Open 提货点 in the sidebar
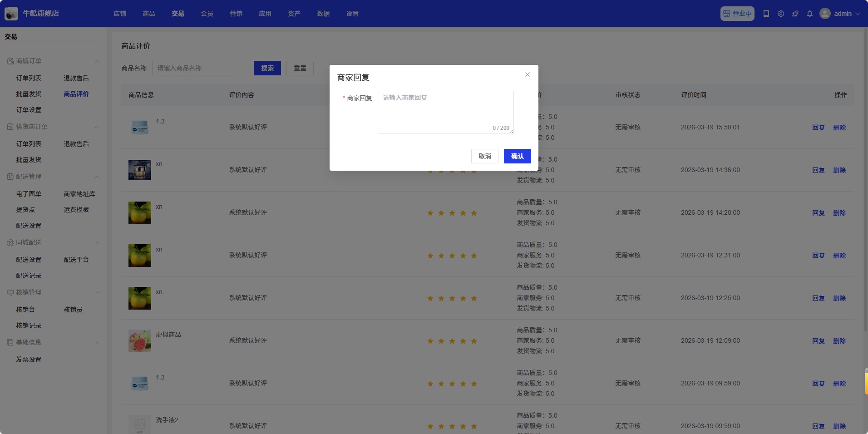The height and width of the screenshot is (434, 868). coord(25,210)
